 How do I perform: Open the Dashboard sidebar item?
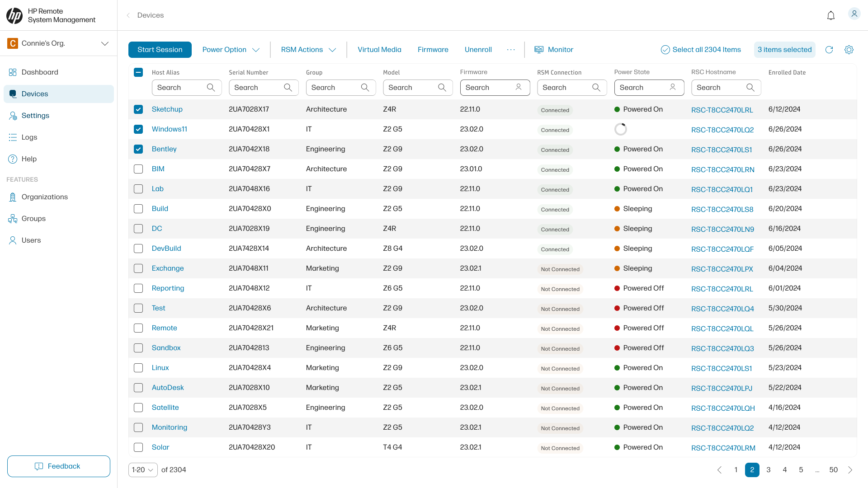click(x=40, y=72)
